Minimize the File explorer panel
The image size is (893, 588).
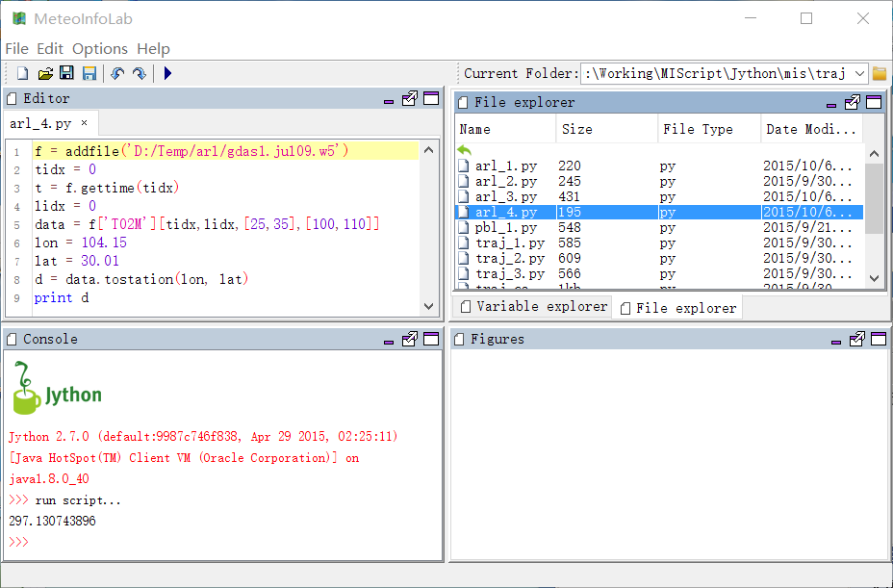click(831, 105)
